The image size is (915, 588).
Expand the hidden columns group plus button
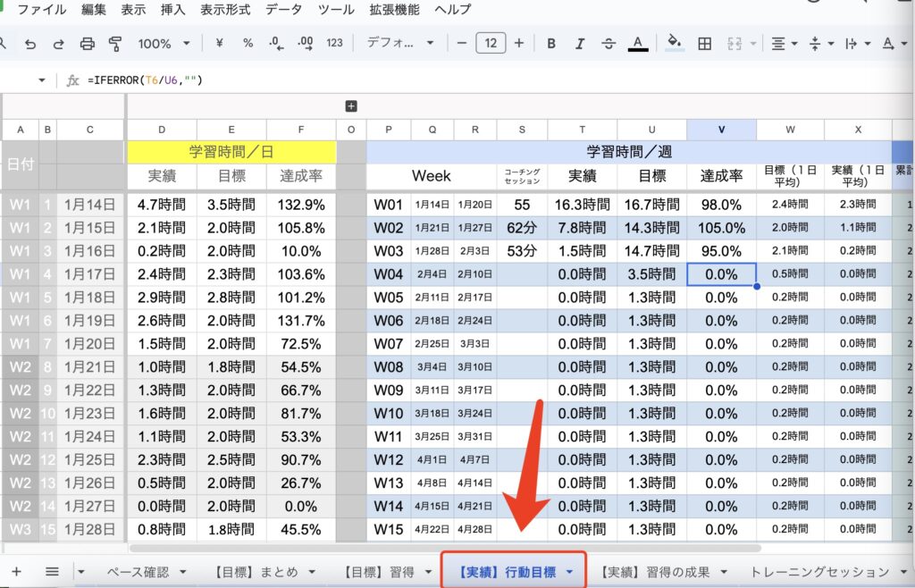[351, 106]
